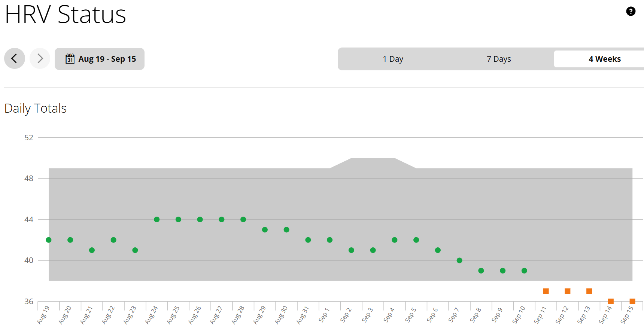
Task: Switch to the 7 Days view
Action: pyautogui.click(x=499, y=59)
